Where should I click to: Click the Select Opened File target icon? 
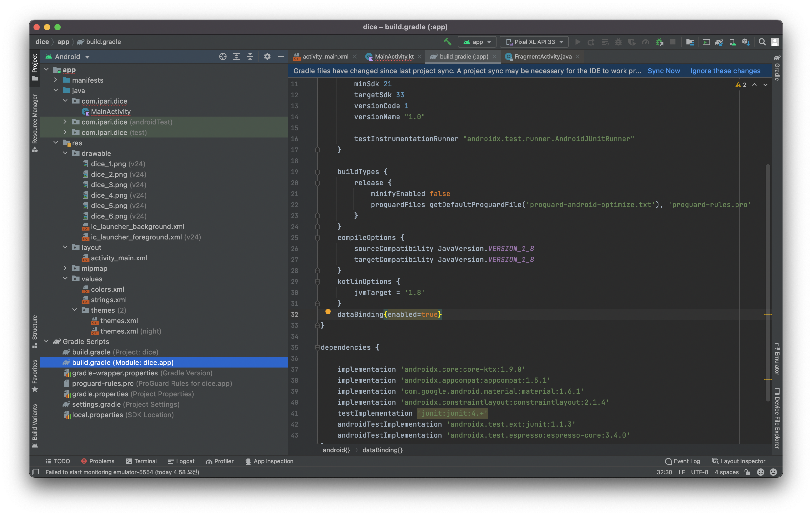[223, 57]
